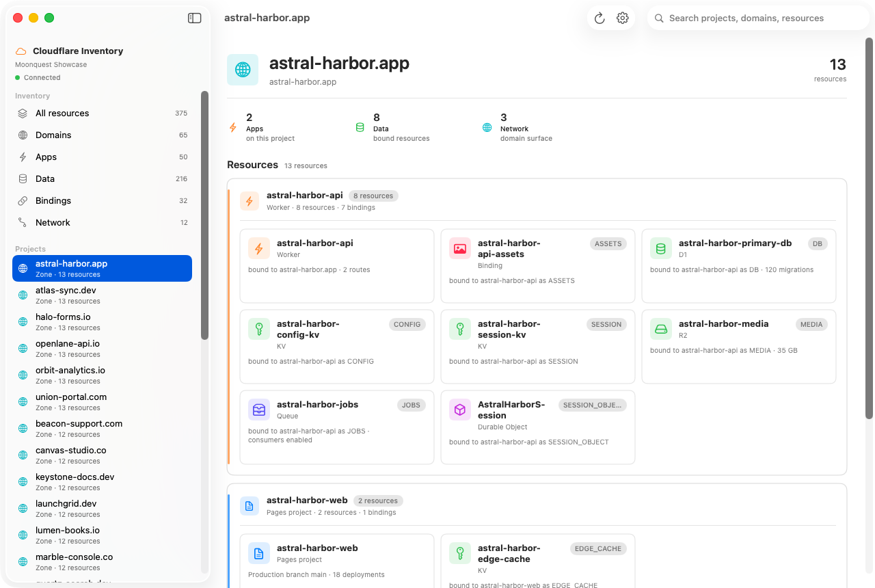The image size is (875, 588).
Task: Click the EDGE_CACHE binding badge
Action: tap(598, 548)
